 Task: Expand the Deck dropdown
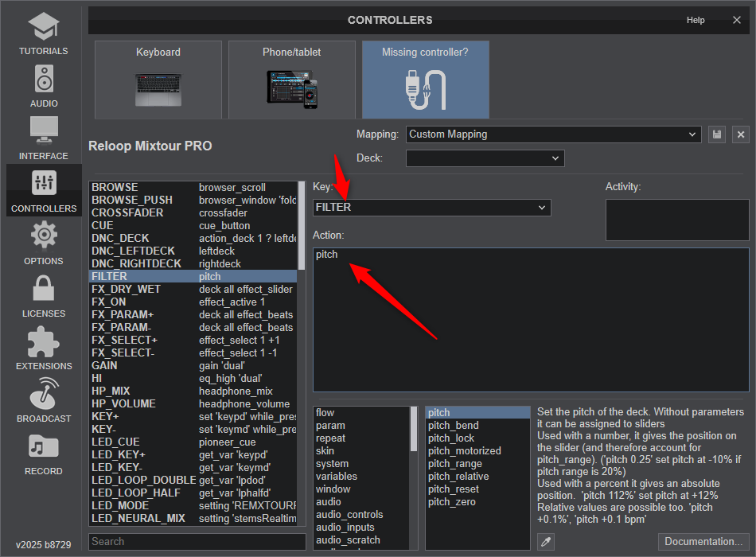tap(485, 158)
